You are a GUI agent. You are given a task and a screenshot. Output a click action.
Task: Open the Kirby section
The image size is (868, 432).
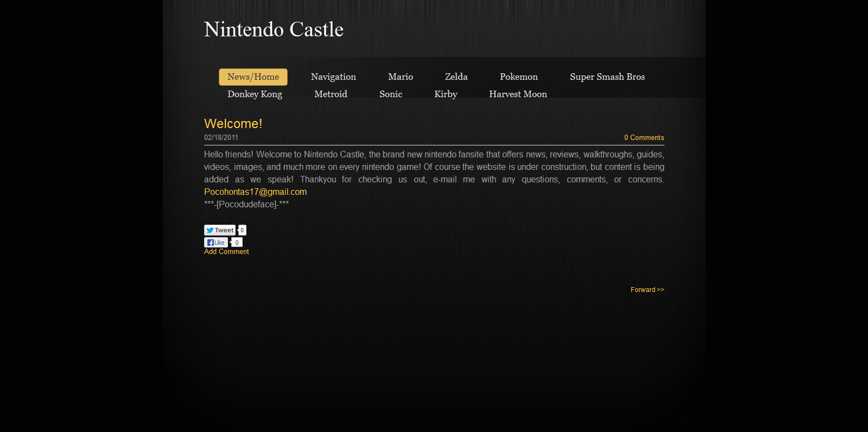tap(446, 94)
